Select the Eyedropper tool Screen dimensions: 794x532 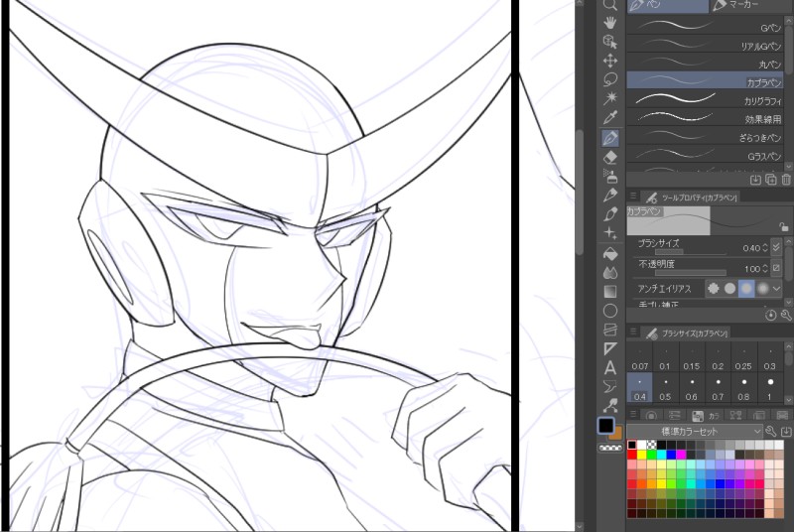pyautogui.click(x=610, y=117)
